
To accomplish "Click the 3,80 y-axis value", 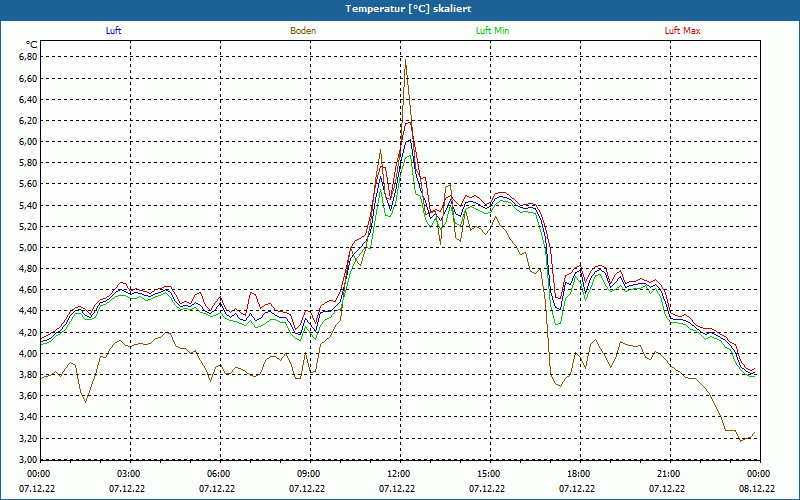I will click(28, 374).
